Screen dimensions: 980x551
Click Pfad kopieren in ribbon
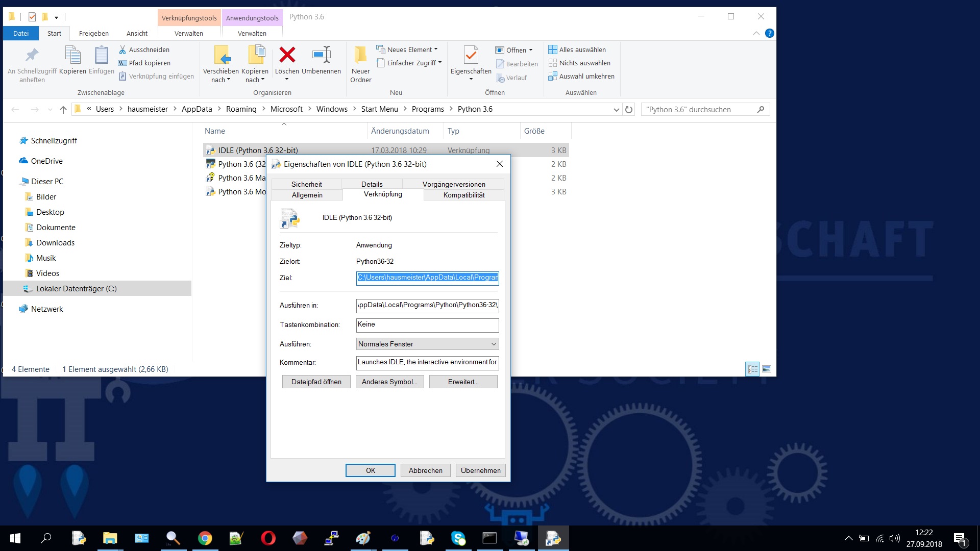(144, 63)
